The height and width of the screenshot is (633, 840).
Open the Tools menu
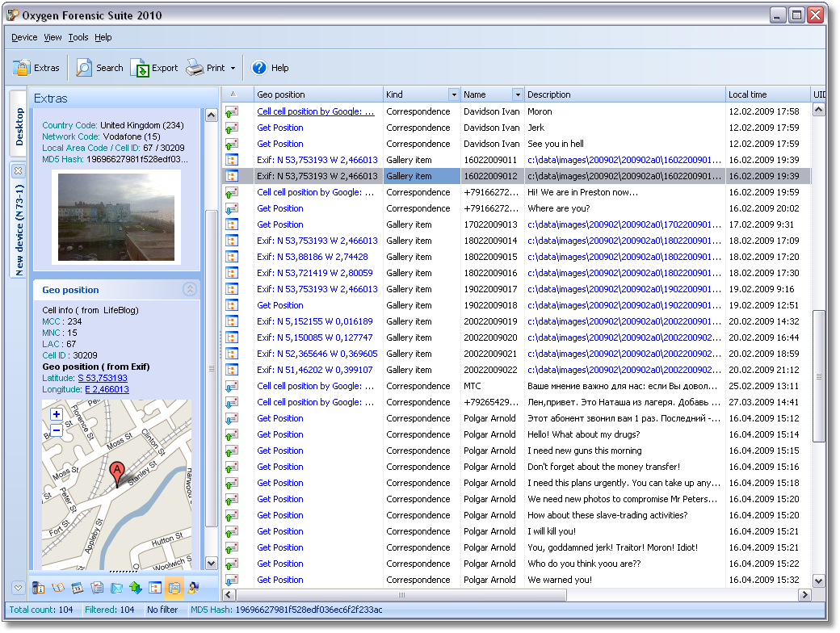pyautogui.click(x=78, y=37)
